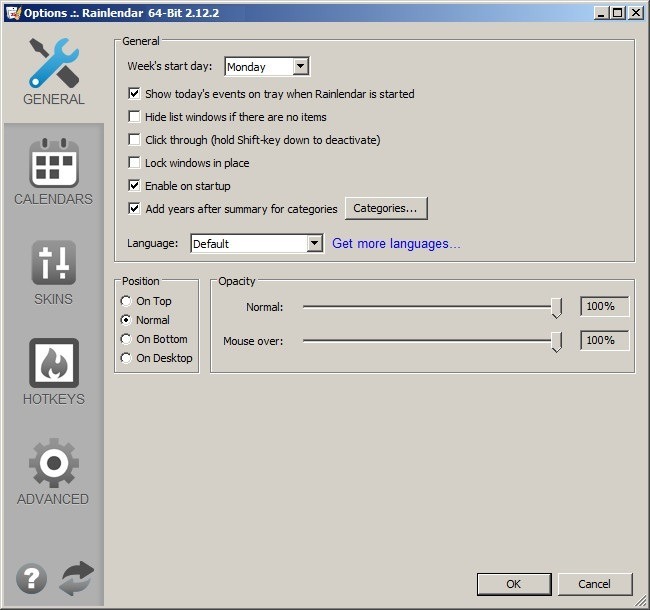This screenshot has height=610, width=650.
Task: Click the Mouse over opacity percentage field
Action: 604,340
